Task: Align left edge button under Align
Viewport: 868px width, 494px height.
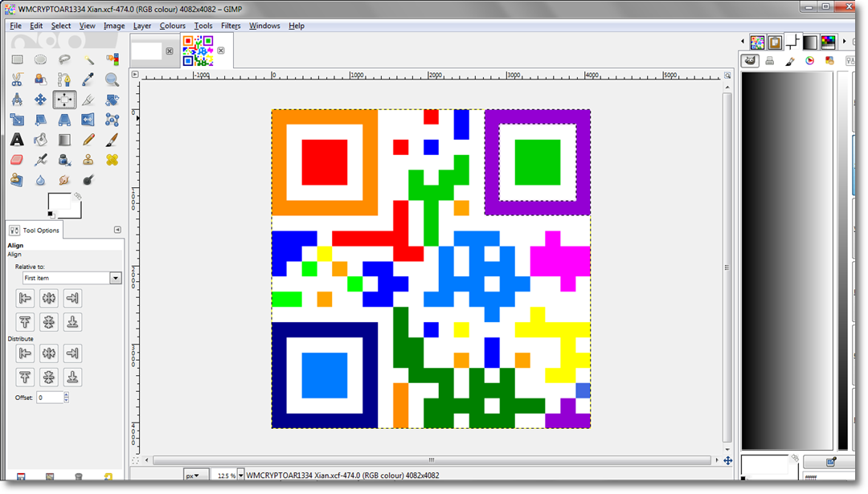Action: coord(25,298)
